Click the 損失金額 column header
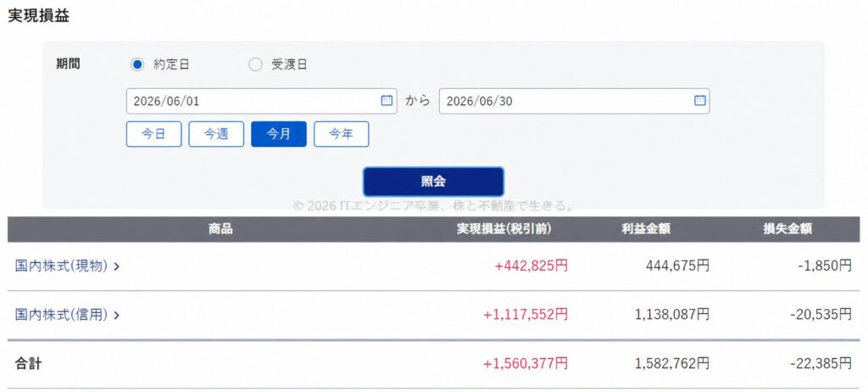 (787, 229)
